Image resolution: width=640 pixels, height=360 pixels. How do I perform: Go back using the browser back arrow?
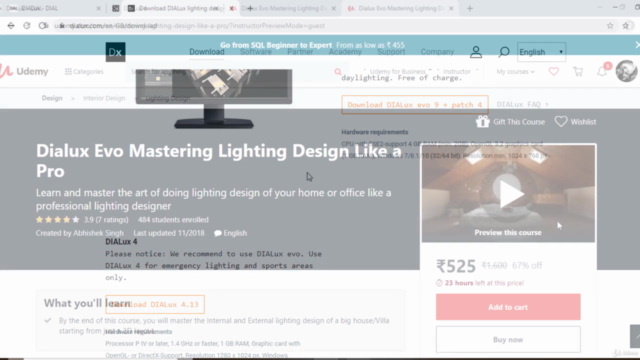11,26
